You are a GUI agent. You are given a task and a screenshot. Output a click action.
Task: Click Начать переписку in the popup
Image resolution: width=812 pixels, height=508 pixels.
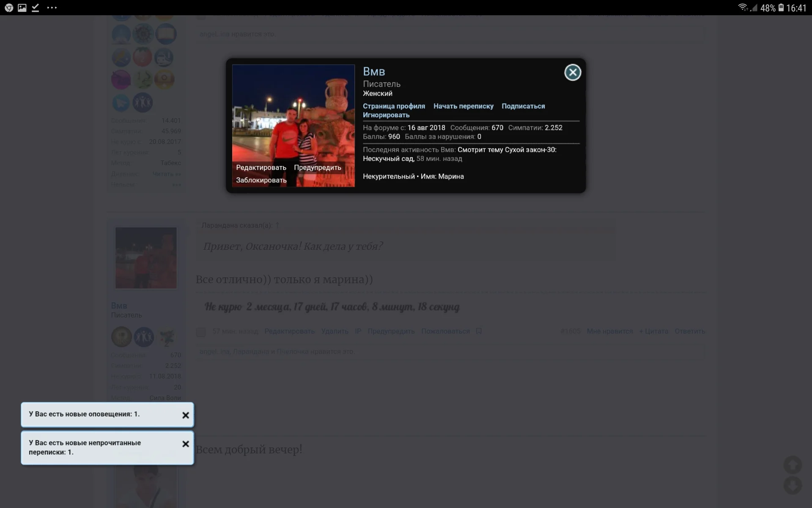pos(463,106)
